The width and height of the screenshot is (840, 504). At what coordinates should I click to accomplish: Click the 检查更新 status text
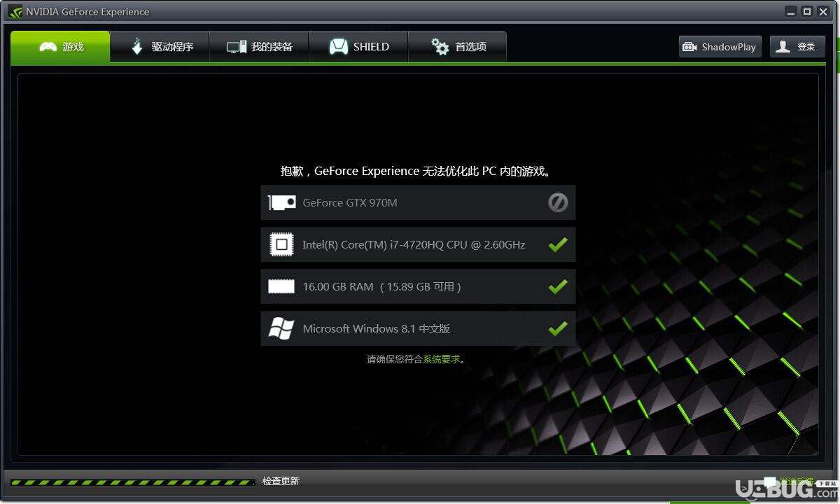tap(281, 481)
